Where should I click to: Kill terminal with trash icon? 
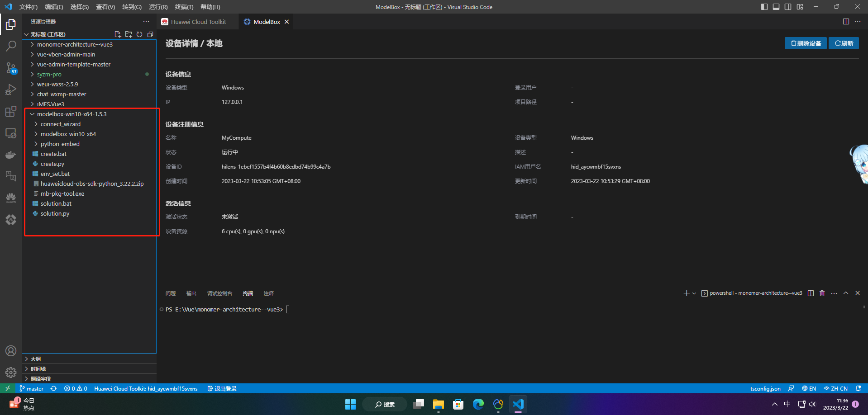(822, 293)
